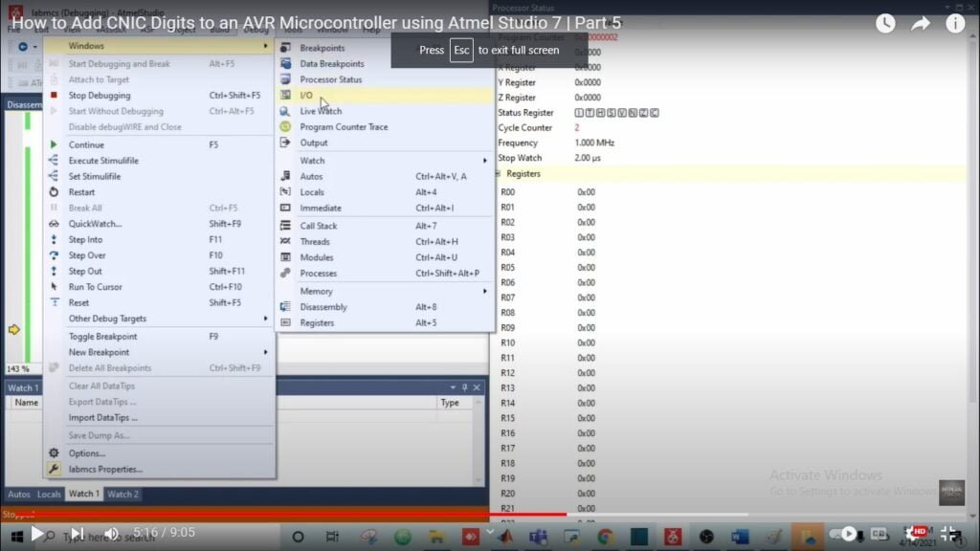Toggle the YouTube autoplay switch
The height and width of the screenshot is (551, 980).
pos(843,534)
